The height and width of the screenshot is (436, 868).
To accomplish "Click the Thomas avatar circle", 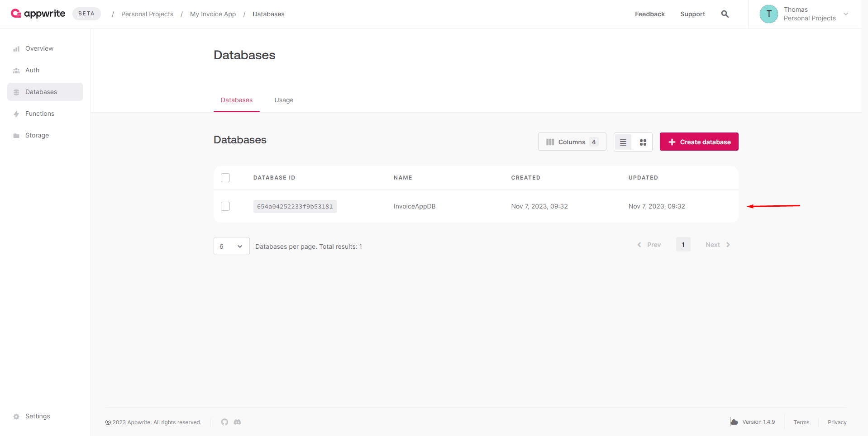I will coord(769,14).
